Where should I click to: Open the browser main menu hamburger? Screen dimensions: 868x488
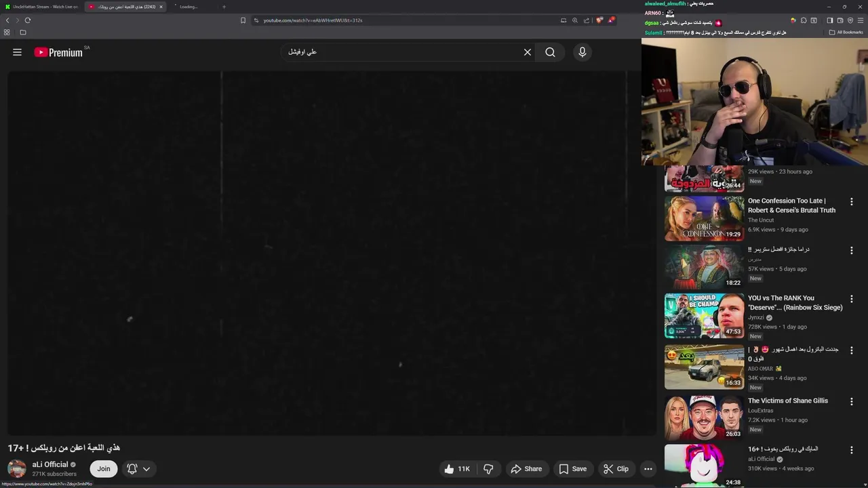[x=861, y=20]
